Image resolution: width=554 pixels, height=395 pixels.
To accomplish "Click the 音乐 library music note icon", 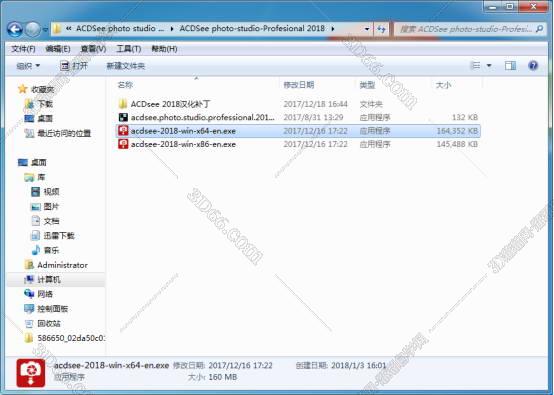I will [x=36, y=250].
